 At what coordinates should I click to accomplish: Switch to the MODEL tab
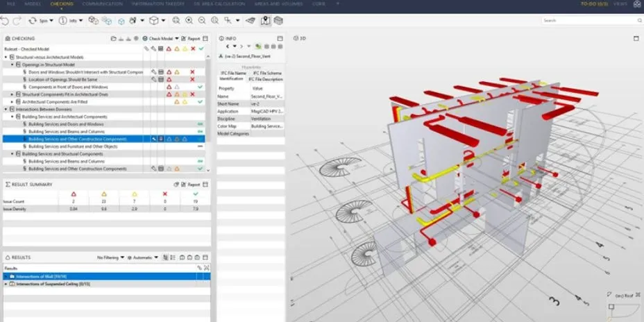[x=33, y=3]
